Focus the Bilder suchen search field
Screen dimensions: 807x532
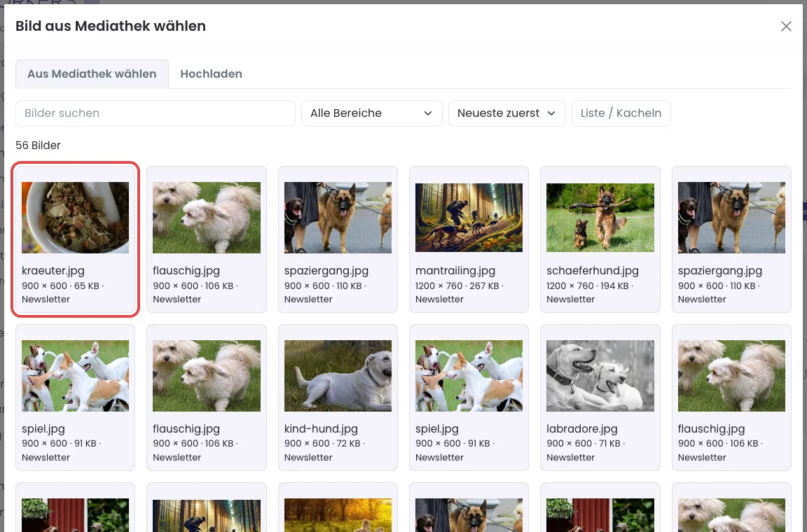click(x=156, y=113)
